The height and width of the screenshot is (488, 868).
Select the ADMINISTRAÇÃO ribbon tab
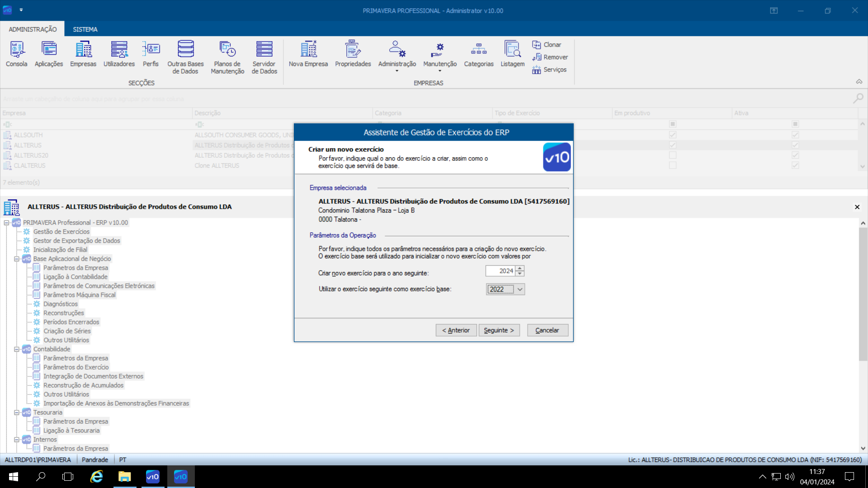(33, 29)
